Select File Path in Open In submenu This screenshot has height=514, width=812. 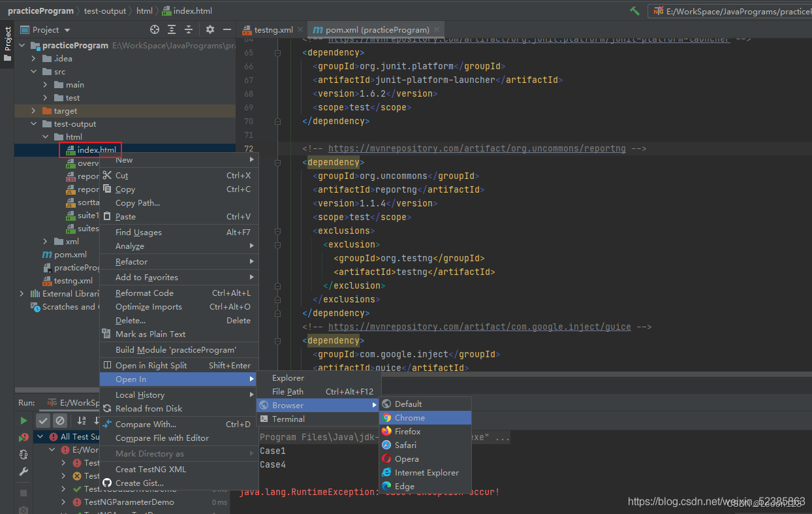tap(319, 392)
